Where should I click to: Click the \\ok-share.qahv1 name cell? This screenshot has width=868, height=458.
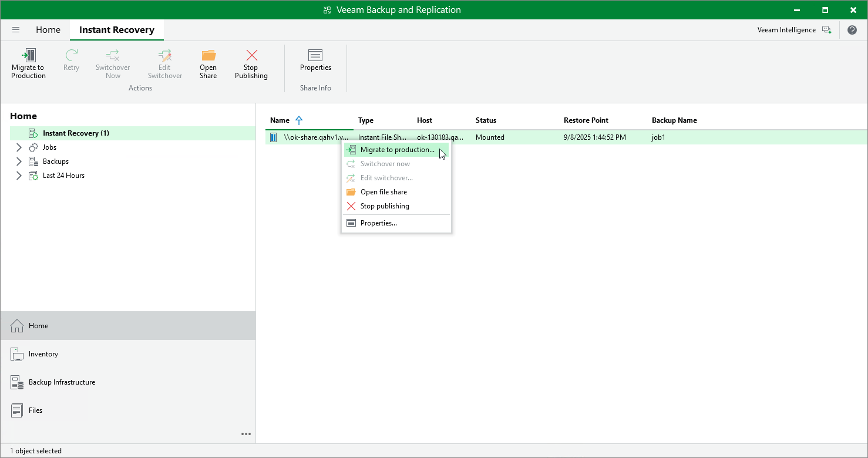pyautogui.click(x=315, y=137)
